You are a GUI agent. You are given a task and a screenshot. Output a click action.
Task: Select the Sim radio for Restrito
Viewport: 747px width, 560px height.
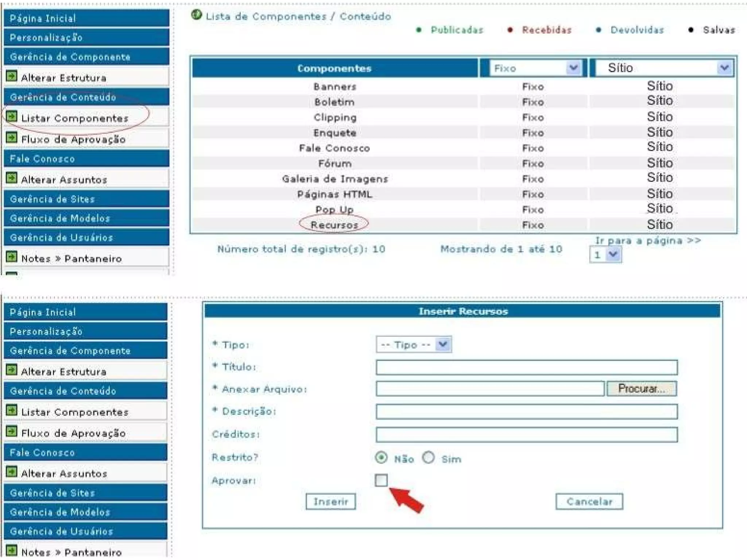[429, 458]
